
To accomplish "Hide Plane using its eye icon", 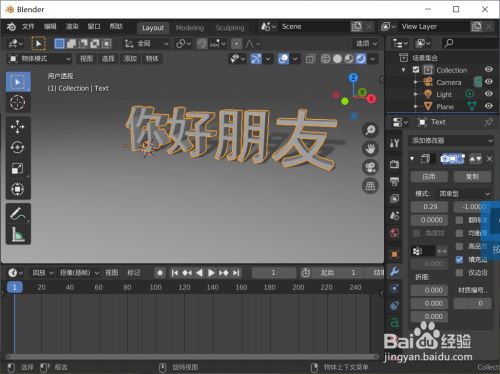I will click(489, 106).
